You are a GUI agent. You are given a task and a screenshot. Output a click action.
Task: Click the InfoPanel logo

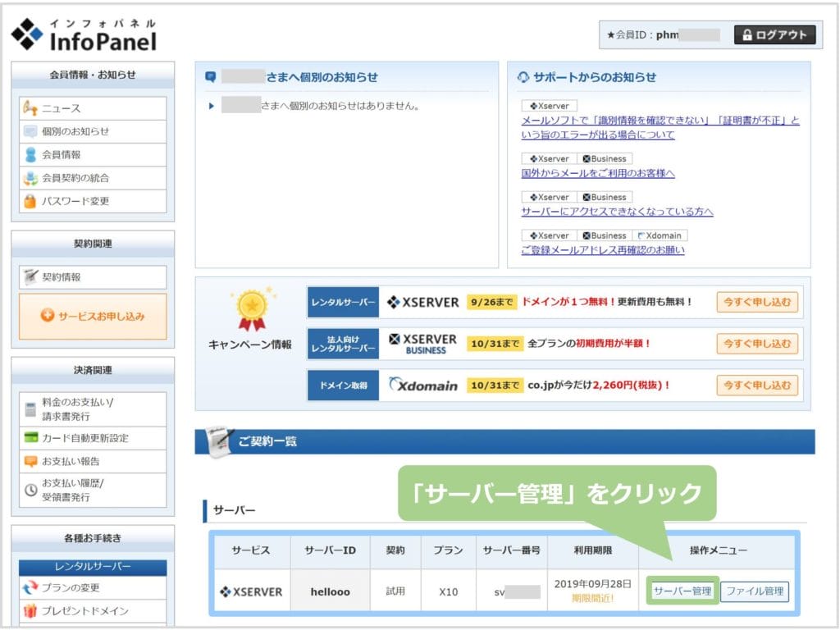pyautogui.click(x=84, y=34)
